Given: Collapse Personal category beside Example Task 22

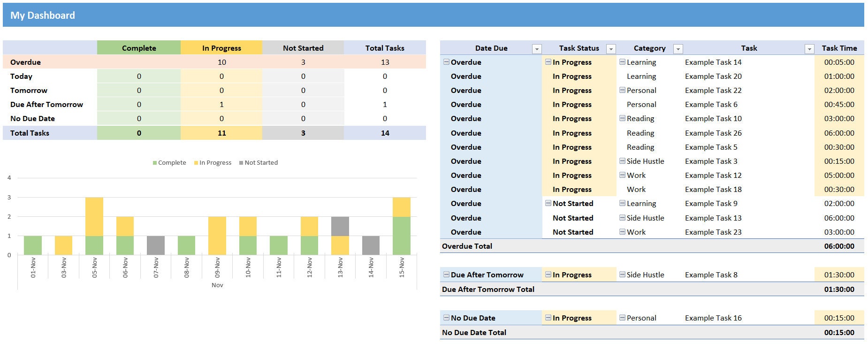Looking at the screenshot, I should pyautogui.click(x=622, y=90).
